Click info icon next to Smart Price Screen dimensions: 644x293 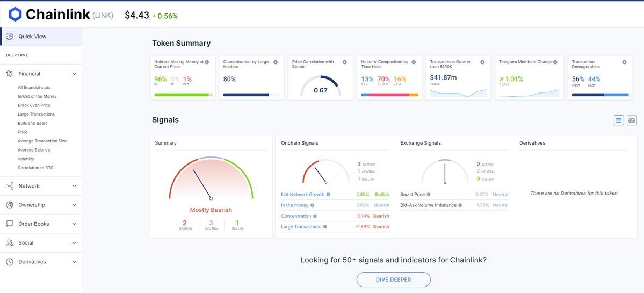[x=429, y=195]
